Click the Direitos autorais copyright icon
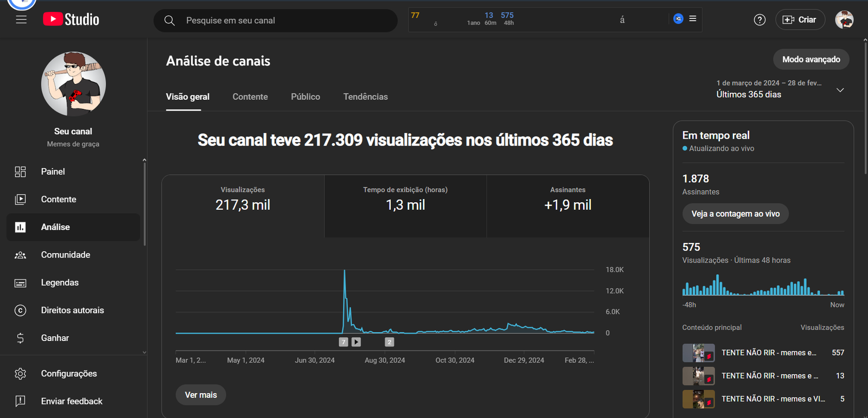The width and height of the screenshot is (868, 418). (20, 311)
